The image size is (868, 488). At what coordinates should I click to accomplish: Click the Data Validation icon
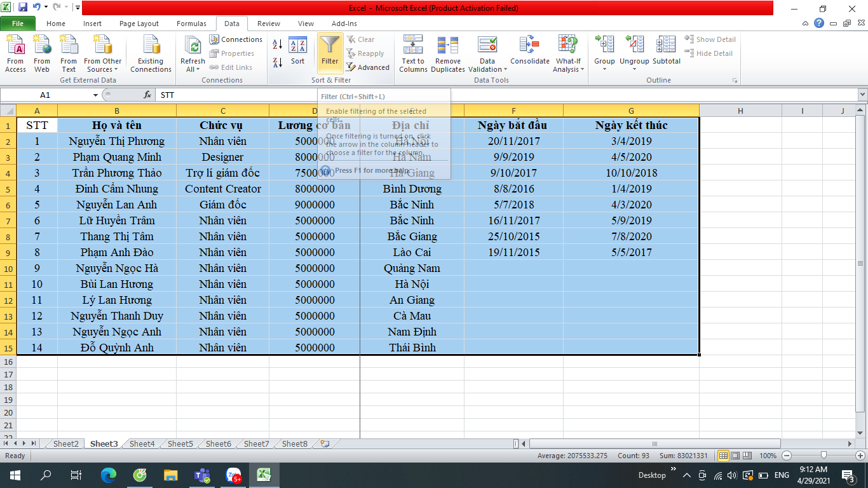(487, 46)
